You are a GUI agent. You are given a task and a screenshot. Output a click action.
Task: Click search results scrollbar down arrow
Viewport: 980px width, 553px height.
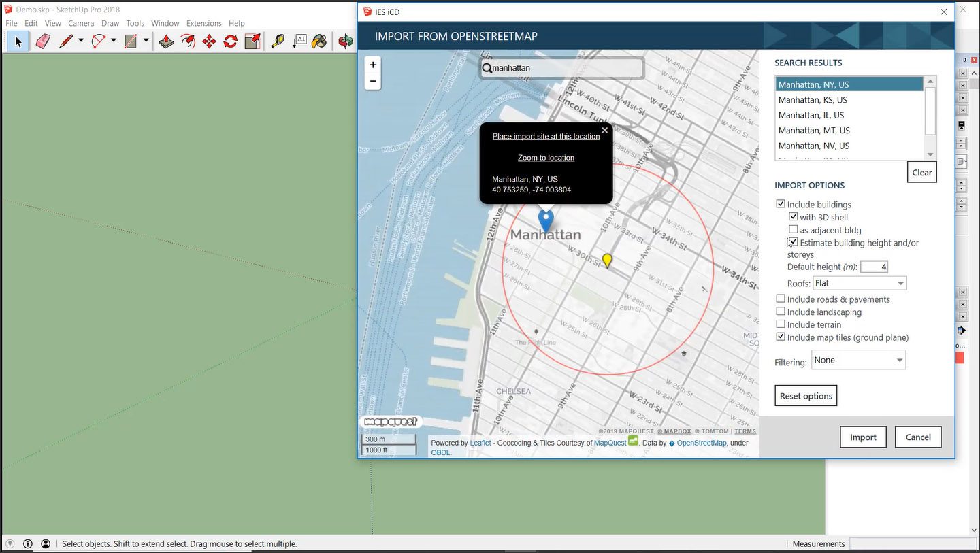[x=930, y=154]
